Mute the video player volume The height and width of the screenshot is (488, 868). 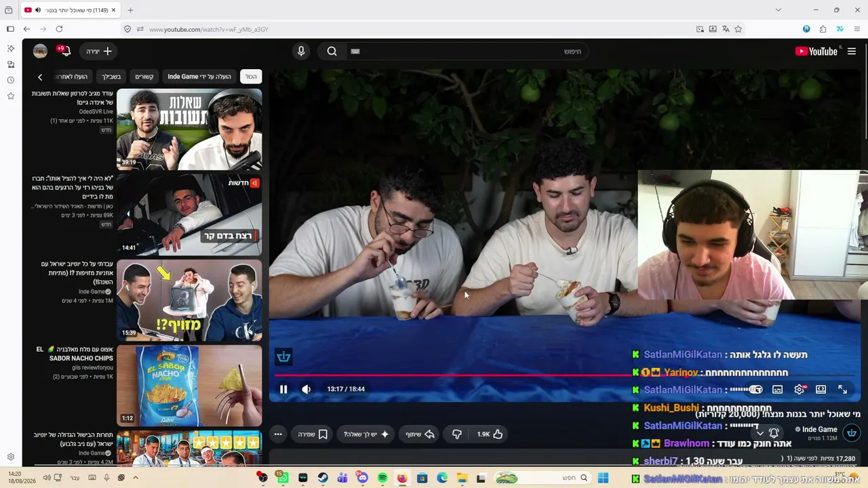click(x=307, y=389)
